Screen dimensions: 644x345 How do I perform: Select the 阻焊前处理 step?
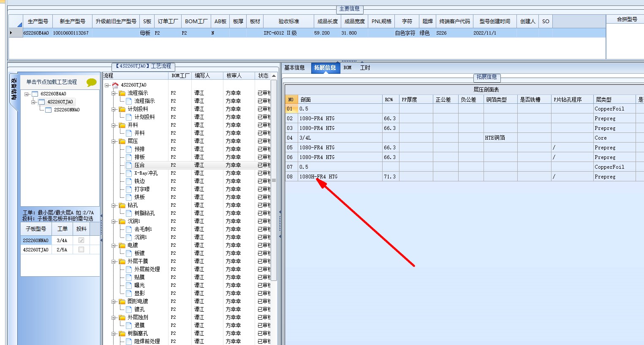coord(147,342)
